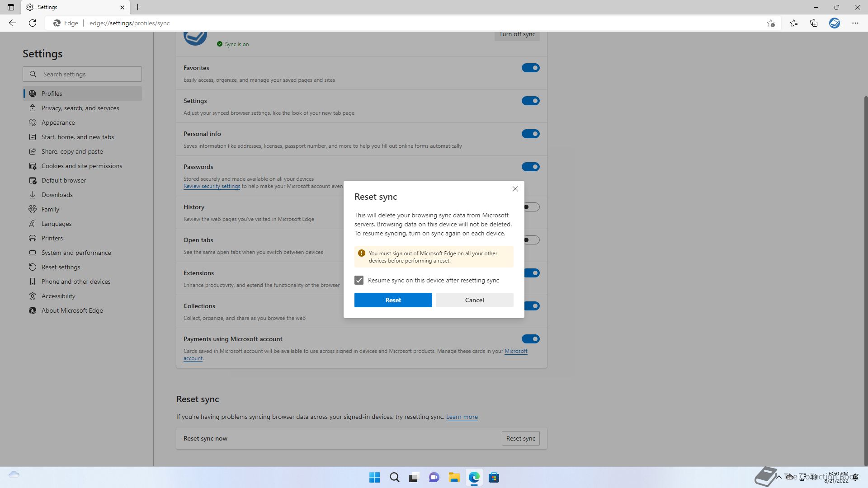Open Downloads settings section
The image size is (868, 488).
pos(82,195)
